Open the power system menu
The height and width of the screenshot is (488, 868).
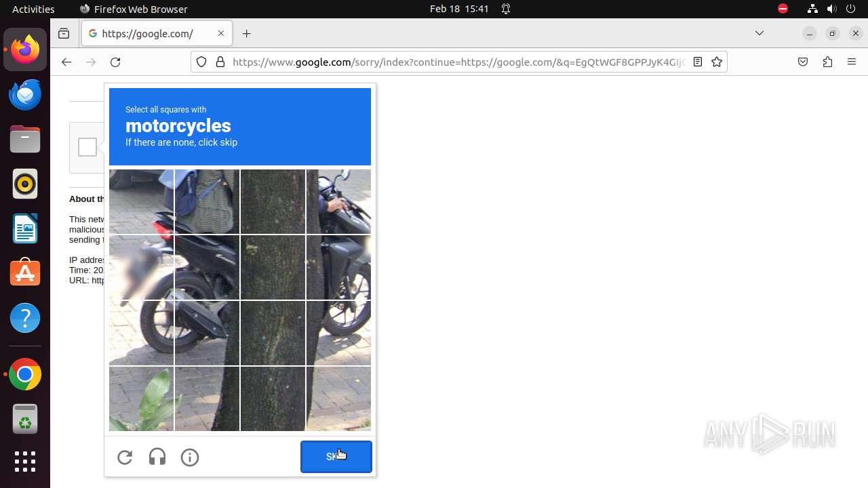851,9
